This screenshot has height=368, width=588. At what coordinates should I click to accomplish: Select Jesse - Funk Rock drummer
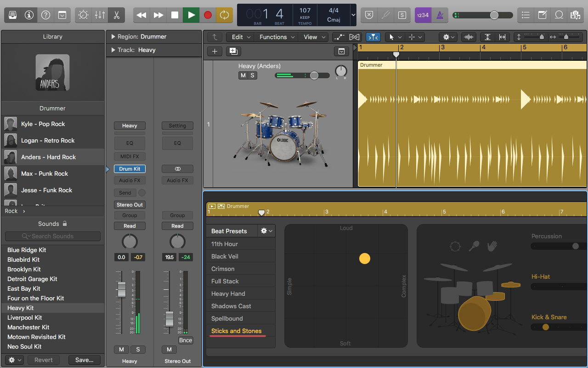click(x=53, y=190)
